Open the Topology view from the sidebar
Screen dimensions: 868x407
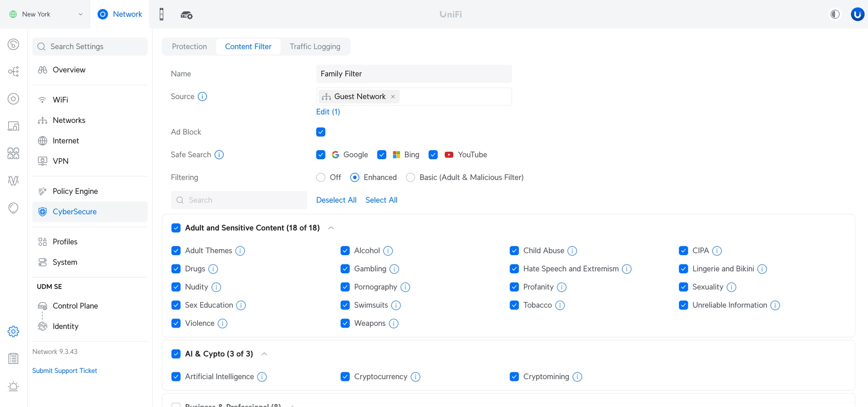[13, 72]
